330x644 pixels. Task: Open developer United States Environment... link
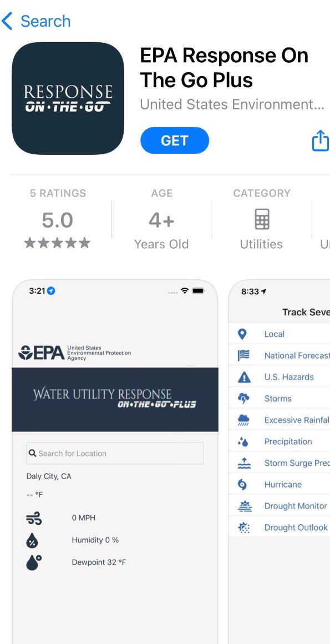coord(232,104)
